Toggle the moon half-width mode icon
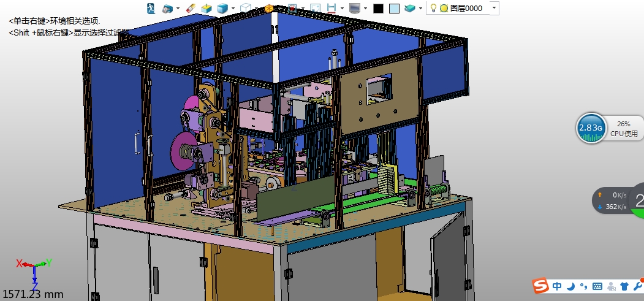 (570, 287)
